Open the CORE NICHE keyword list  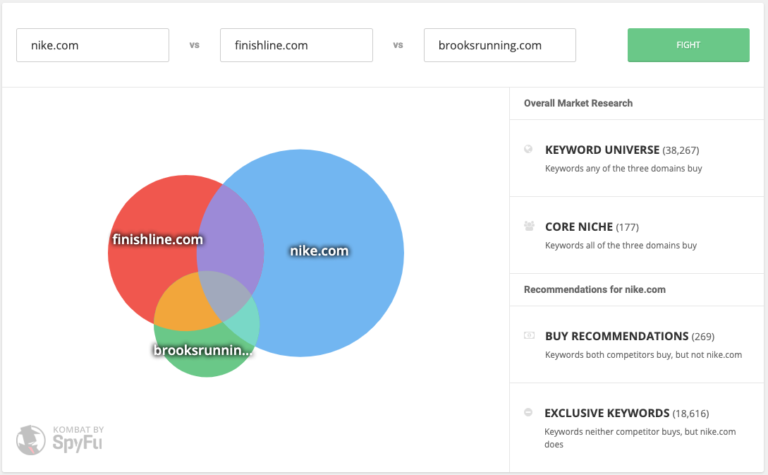(579, 227)
